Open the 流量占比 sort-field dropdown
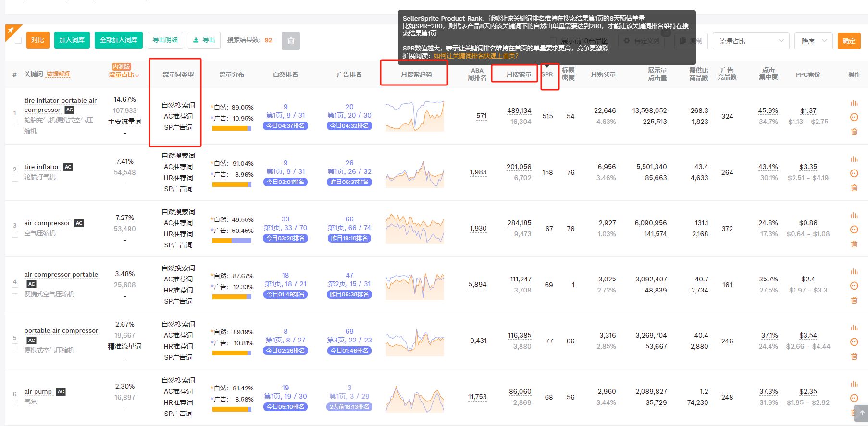The width and height of the screenshot is (868, 426). pos(751,41)
